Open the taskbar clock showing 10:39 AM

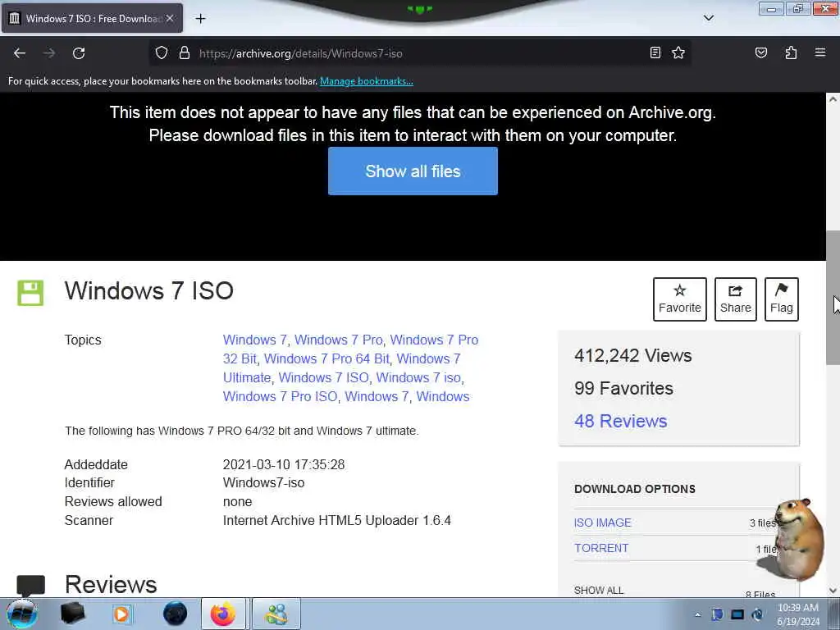[x=798, y=614]
